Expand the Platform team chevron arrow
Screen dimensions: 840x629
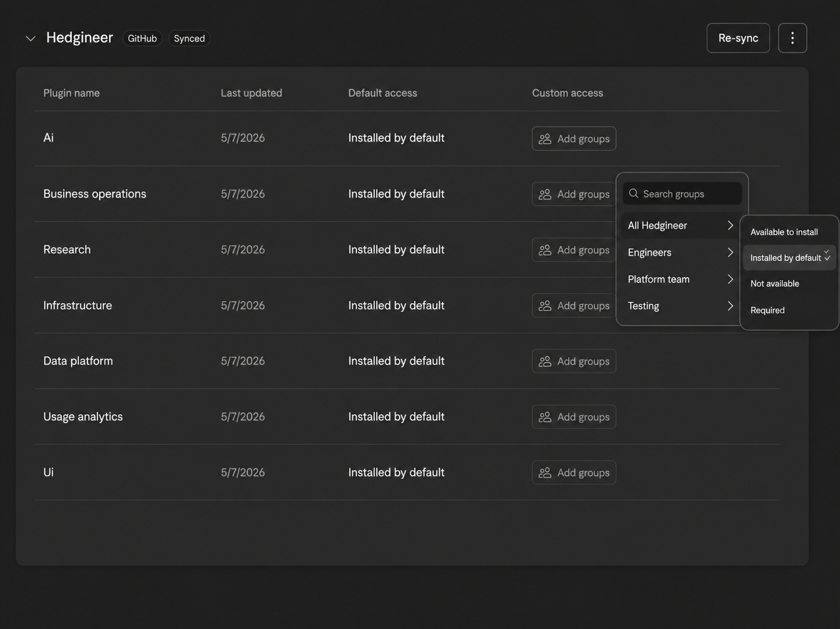[x=731, y=279]
